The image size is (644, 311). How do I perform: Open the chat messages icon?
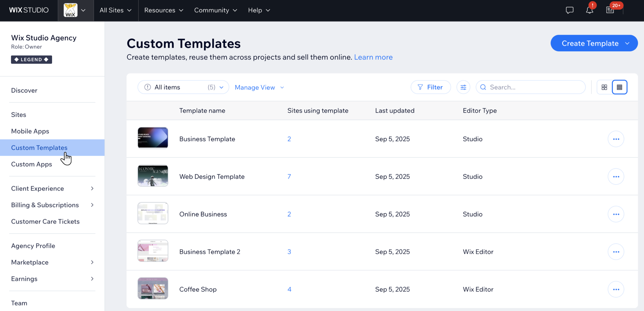point(570,10)
